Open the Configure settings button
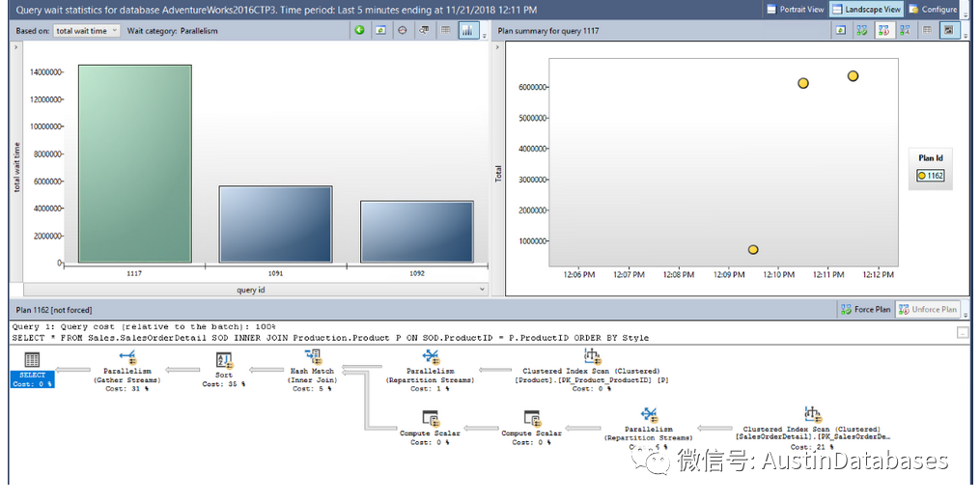Screen dimensions: 980x503 pyautogui.click(x=932, y=9)
